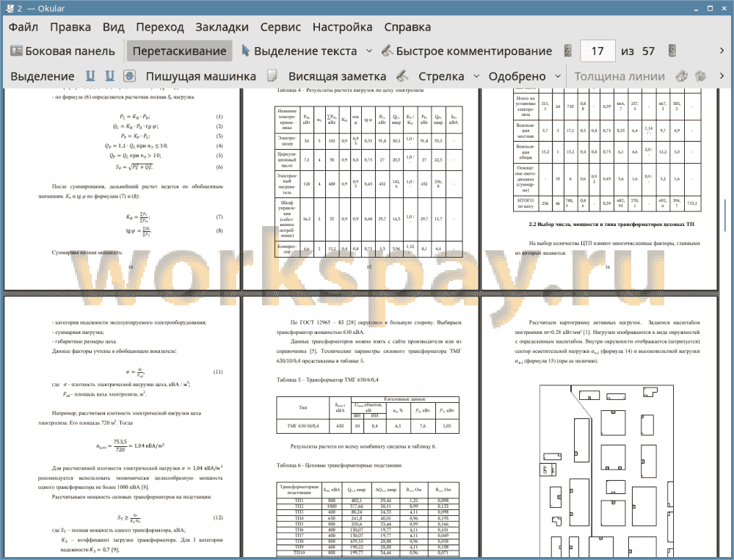Click the last icon in the annotation toolbar
This screenshot has height=560, width=734.
[701, 76]
